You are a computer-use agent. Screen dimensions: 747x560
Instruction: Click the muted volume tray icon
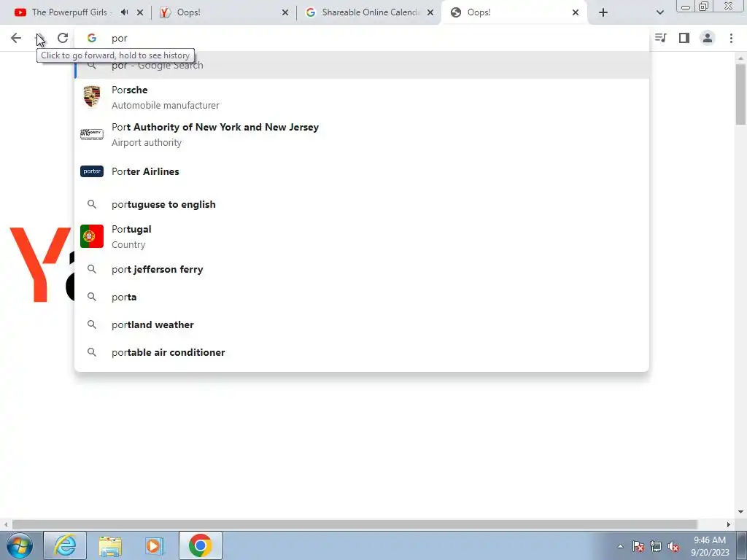[x=673, y=546]
